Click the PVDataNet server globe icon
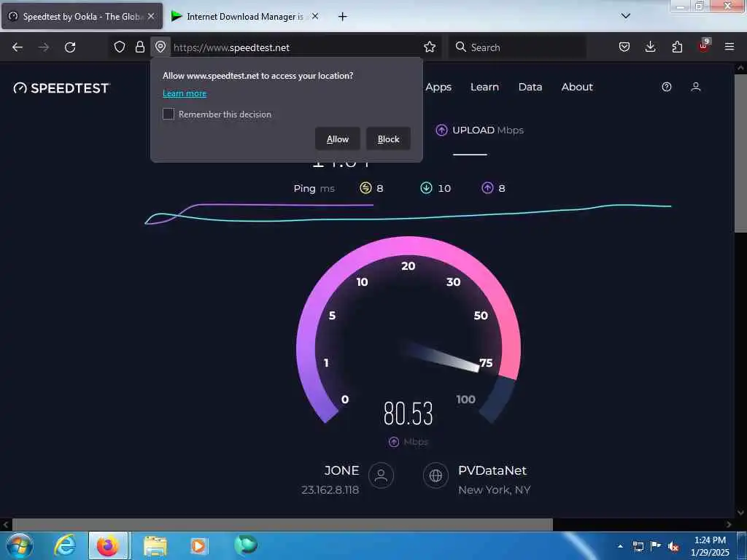 (436, 475)
